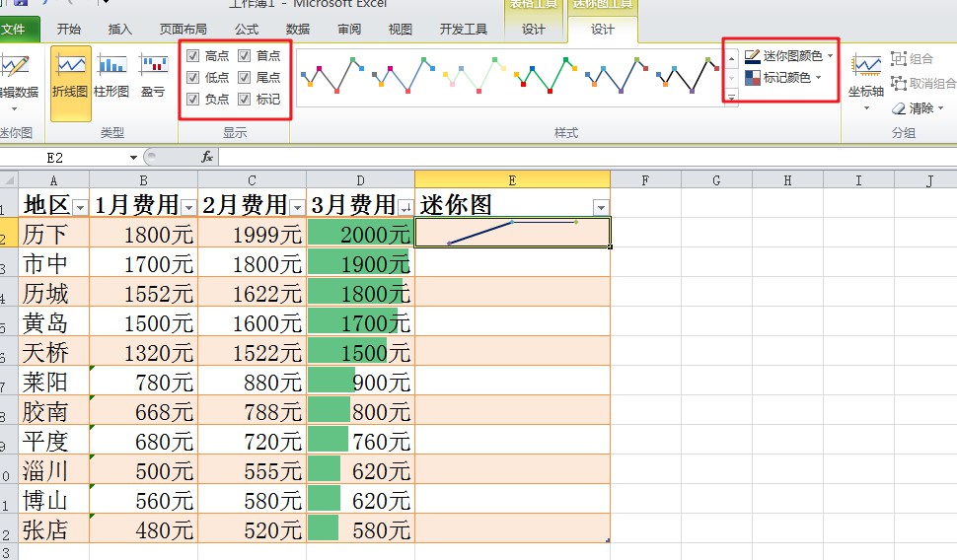
Task: Switch to the 插入 (Insert) tab
Action: 119,29
